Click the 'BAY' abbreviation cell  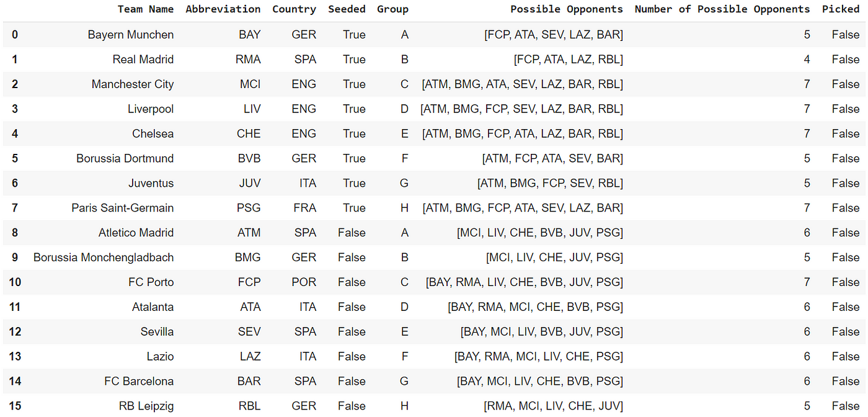pos(250,35)
